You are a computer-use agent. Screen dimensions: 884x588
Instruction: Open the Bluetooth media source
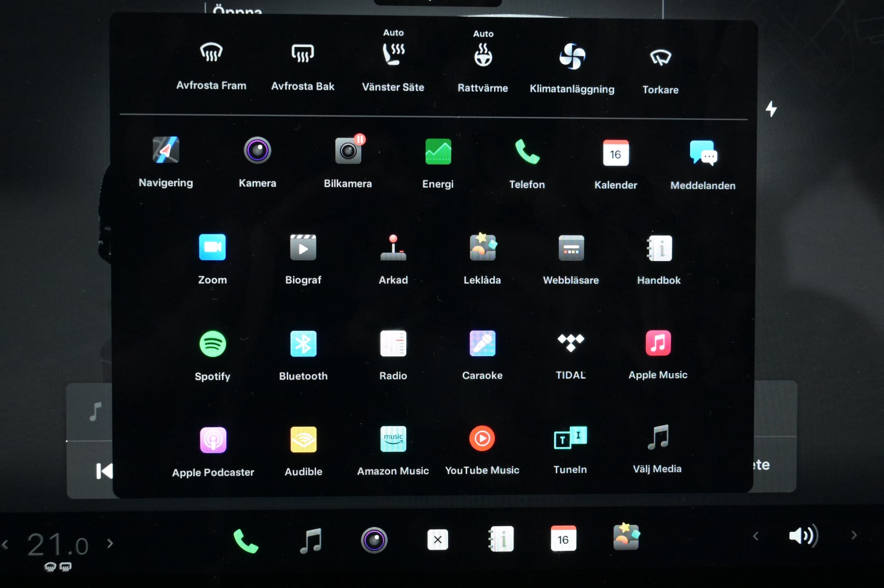pyautogui.click(x=303, y=343)
